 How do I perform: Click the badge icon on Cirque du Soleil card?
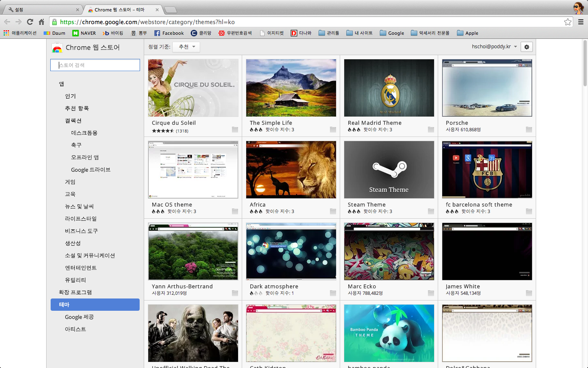235,130
